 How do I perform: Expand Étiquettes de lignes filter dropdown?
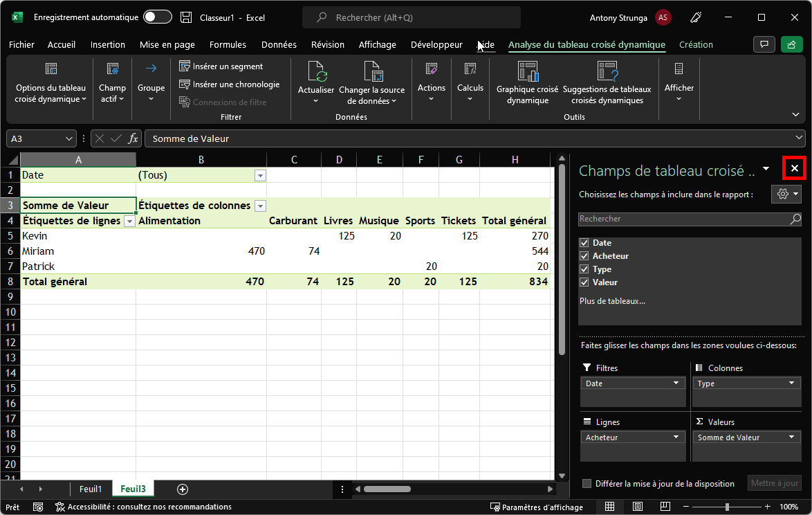[129, 221]
